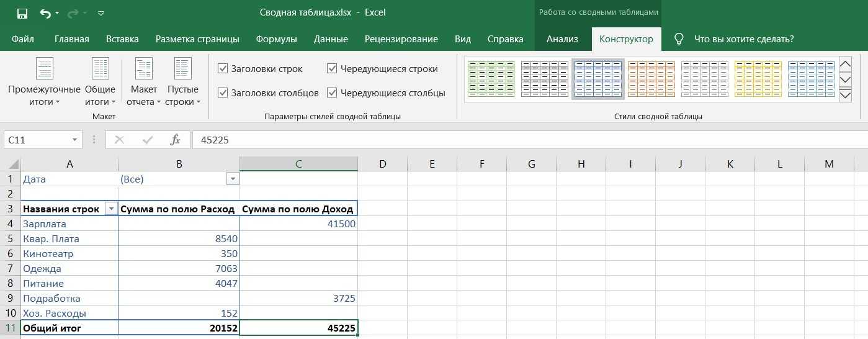Open the Справка tab
Image resolution: width=868 pixels, height=339 pixels.
tap(506, 38)
